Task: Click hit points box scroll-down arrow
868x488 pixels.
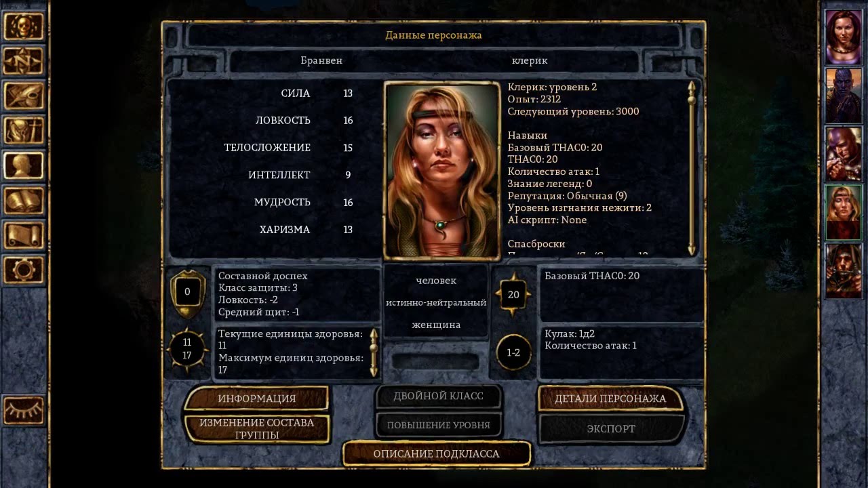Action: tap(373, 371)
